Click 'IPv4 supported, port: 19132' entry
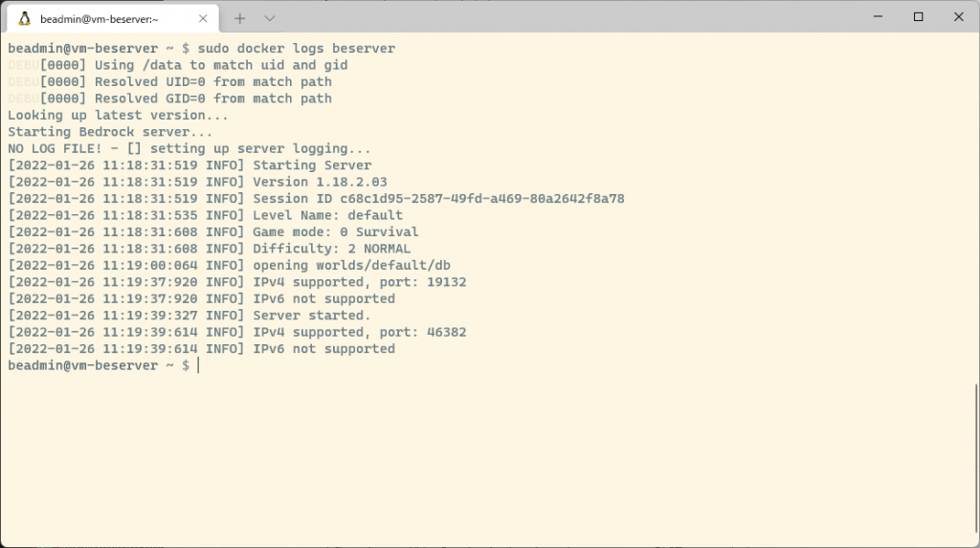Viewport: 980px width, 548px height. 237,282
